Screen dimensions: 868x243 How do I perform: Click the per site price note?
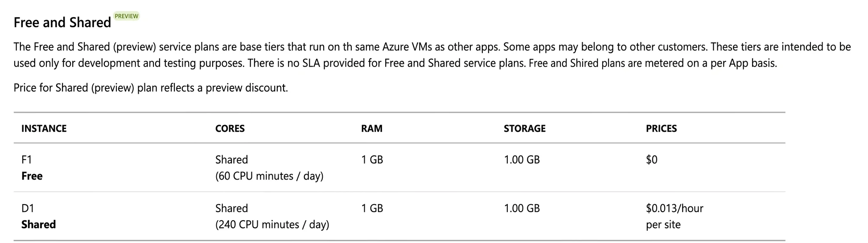click(663, 225)
